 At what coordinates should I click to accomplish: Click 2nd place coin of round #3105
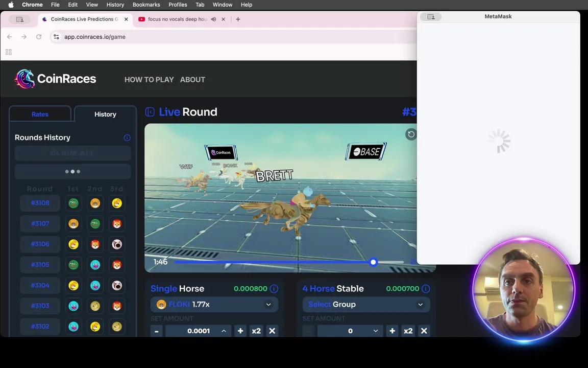click(95, 265)
